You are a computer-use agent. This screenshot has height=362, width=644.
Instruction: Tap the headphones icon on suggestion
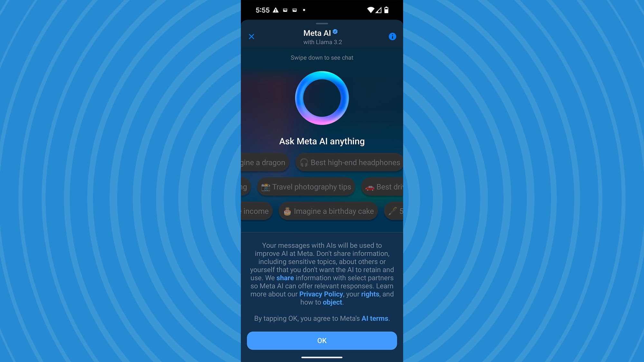tap(303, 162)
